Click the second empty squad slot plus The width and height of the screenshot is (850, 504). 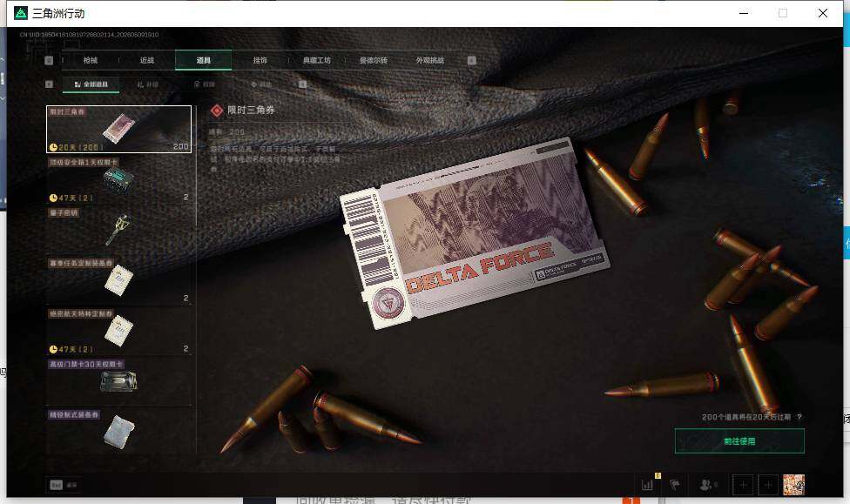click(768, 485)
